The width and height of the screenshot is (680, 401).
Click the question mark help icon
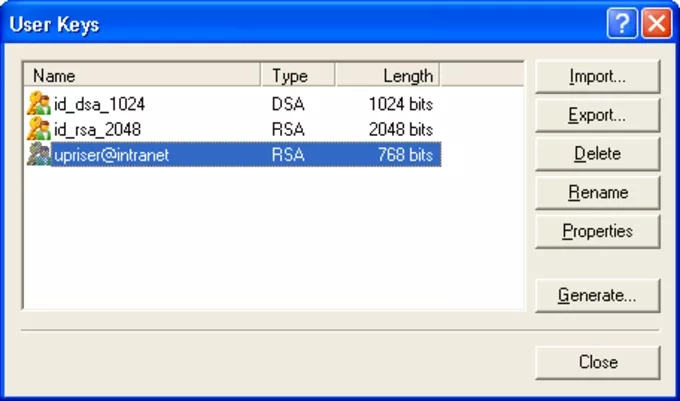(x=621, y=24)
